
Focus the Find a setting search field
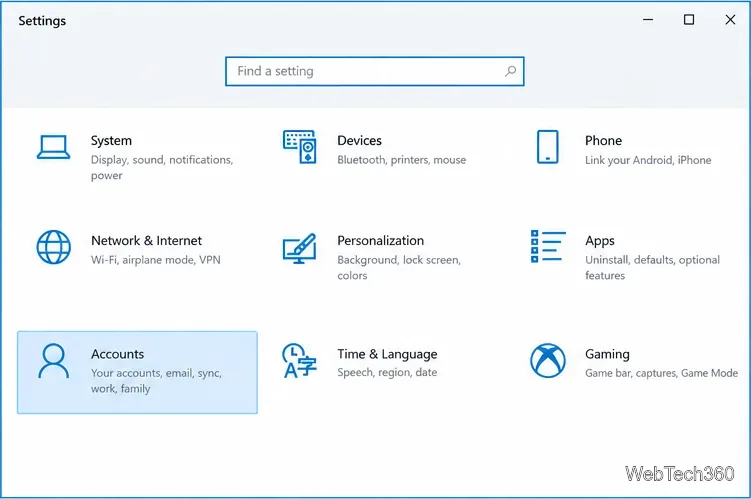pyautogui.click(x=375, y=71)
